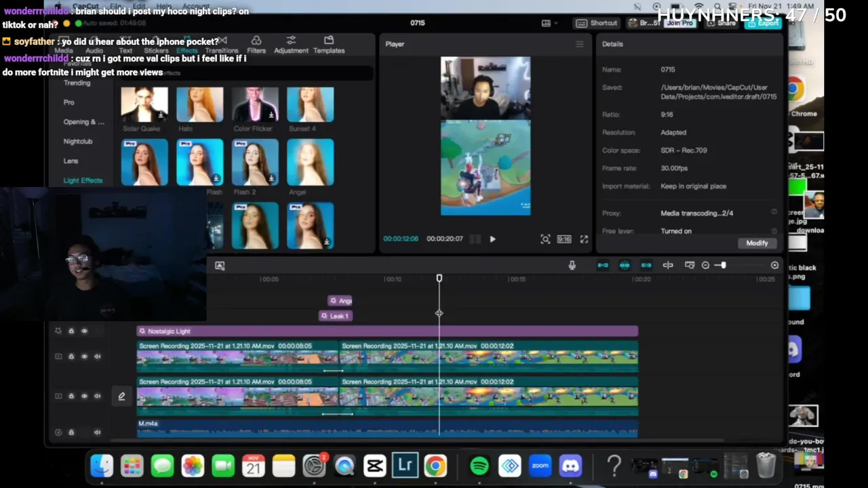Select Opening effects category
Image resolution: width=868 pixels, height=488 pixels.
point(84,122)
